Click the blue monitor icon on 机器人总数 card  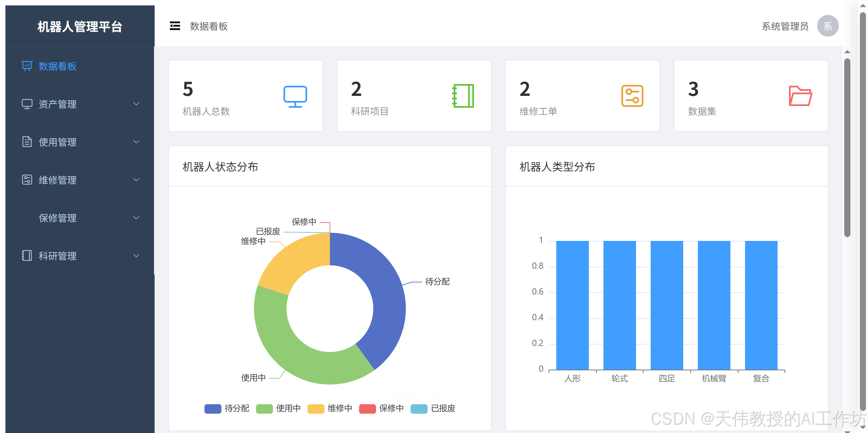click(295, 96)
